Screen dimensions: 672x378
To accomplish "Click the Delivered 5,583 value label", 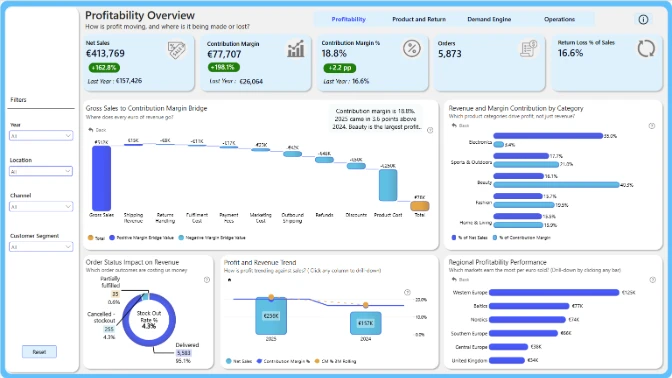I will (x=183, y=353).
